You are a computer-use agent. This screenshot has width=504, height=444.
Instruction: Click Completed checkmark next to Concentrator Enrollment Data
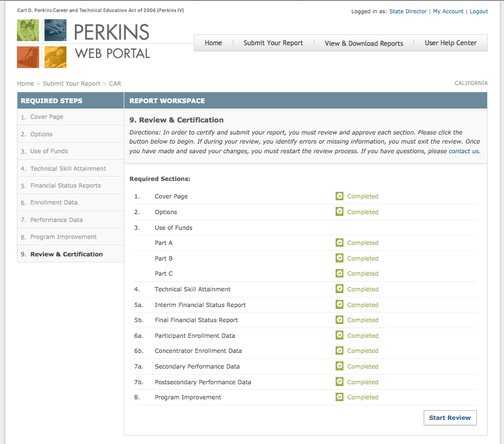(339, 350)
